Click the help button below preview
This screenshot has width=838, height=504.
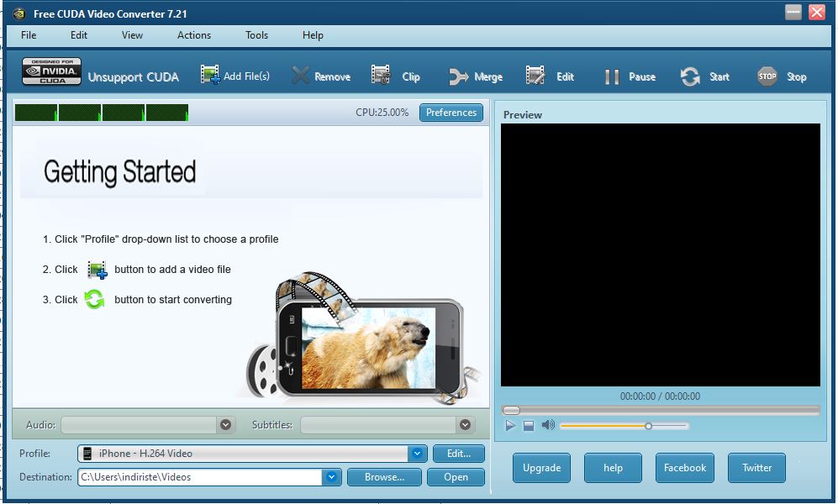pos(613,468)
